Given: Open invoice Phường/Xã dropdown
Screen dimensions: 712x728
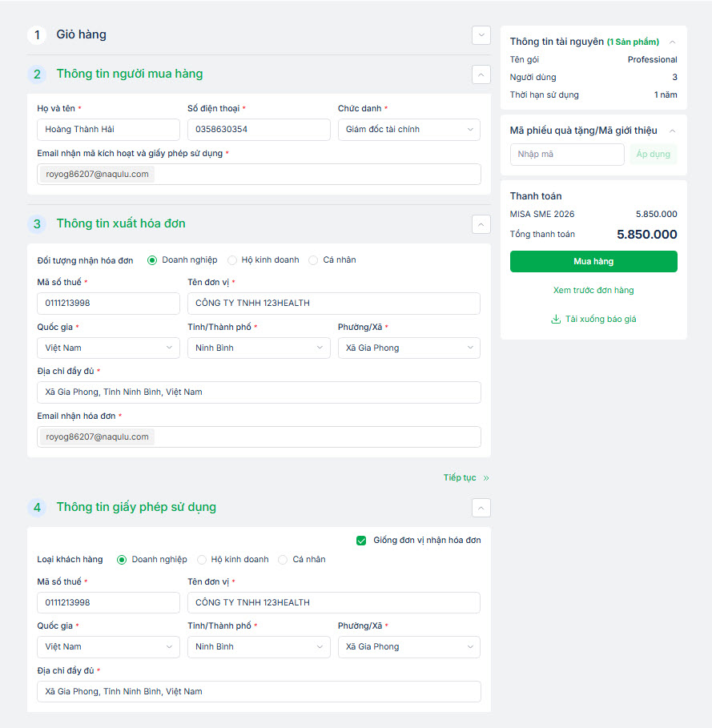Looking at the screenshot, I should (408, 348).
